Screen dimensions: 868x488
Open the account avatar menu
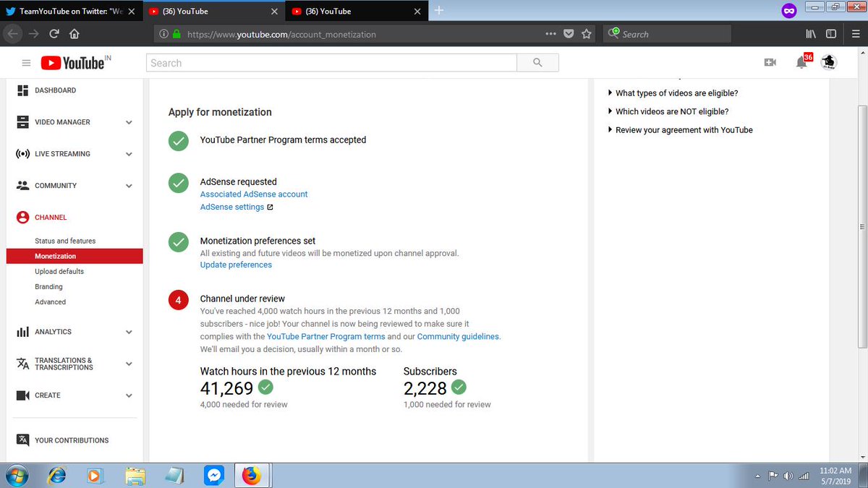coord(829,62)
